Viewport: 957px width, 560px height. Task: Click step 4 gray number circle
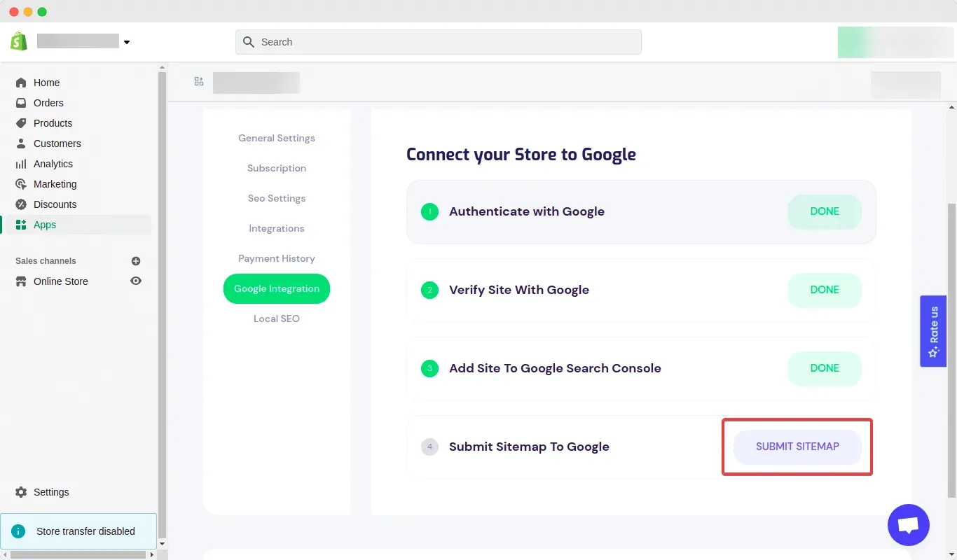[429, 447]
